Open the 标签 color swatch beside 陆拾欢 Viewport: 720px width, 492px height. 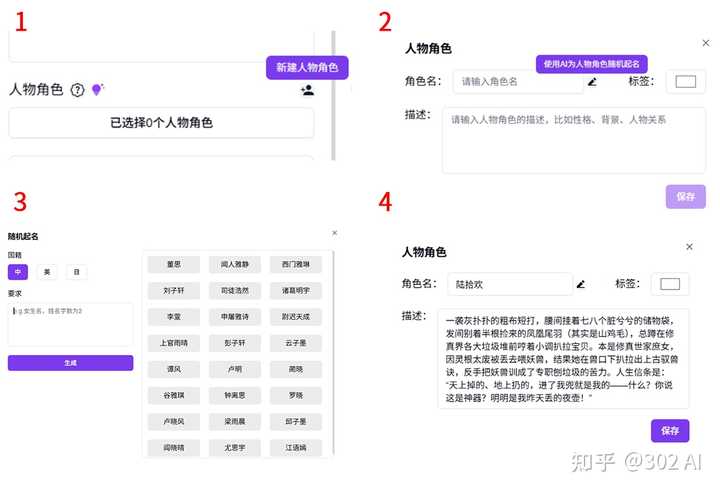coord(669,284)
